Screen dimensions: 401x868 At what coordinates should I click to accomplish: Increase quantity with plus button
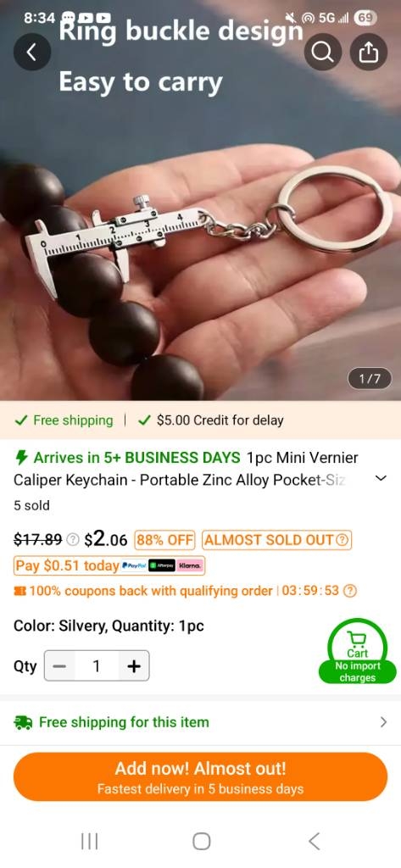point(134,666)
